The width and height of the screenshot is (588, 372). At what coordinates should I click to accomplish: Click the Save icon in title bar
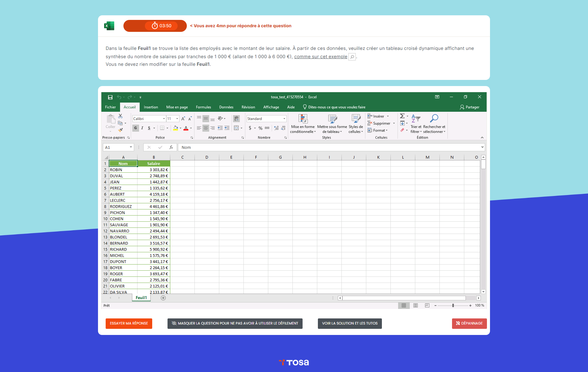click(110, 97)
